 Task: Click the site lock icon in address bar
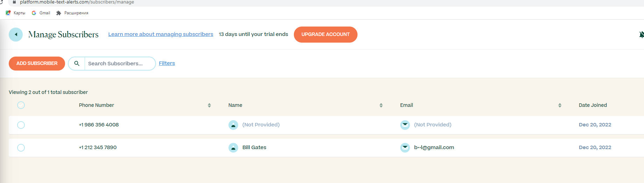(14, 2)
